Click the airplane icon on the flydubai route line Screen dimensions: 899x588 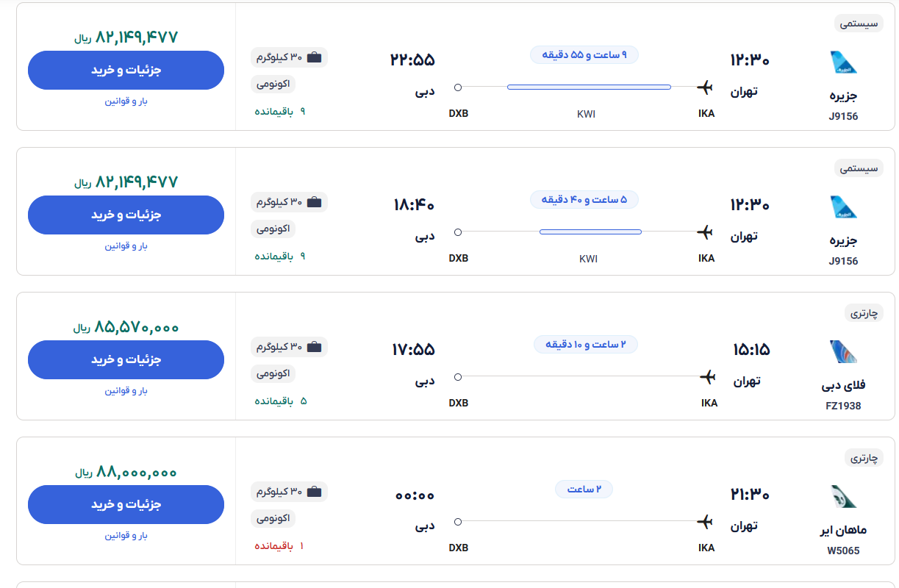pos(707,377)
